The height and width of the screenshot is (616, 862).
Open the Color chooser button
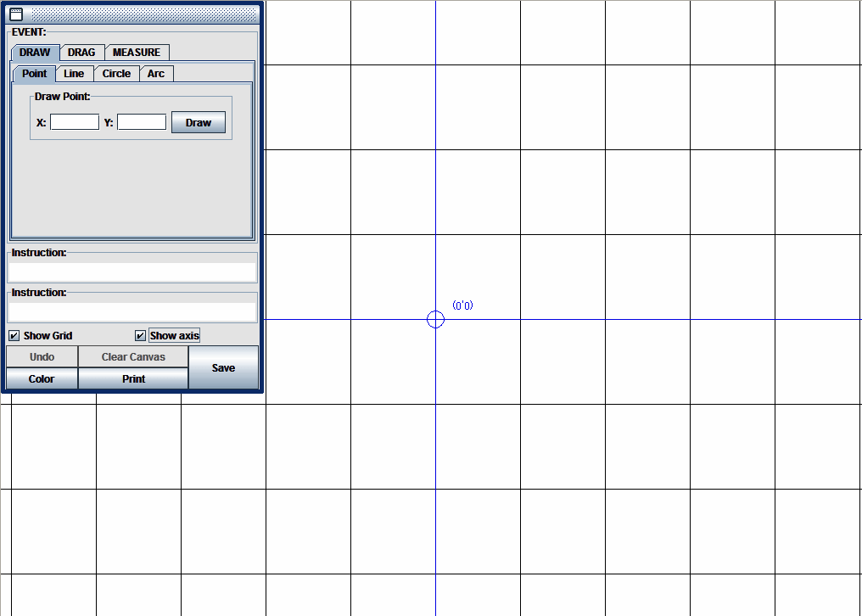tap(42, 379)
